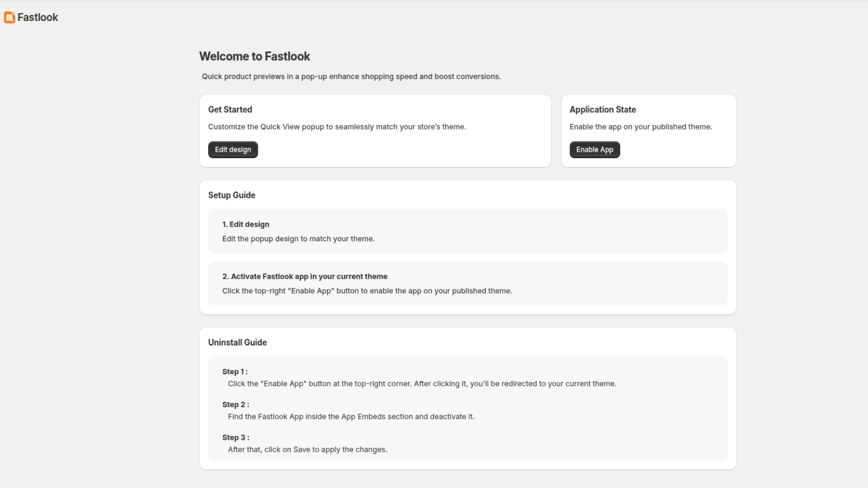868x488 pixels.
Task: Select the '2. Activate Fastlook app' setup step
Action: [468, 284]
